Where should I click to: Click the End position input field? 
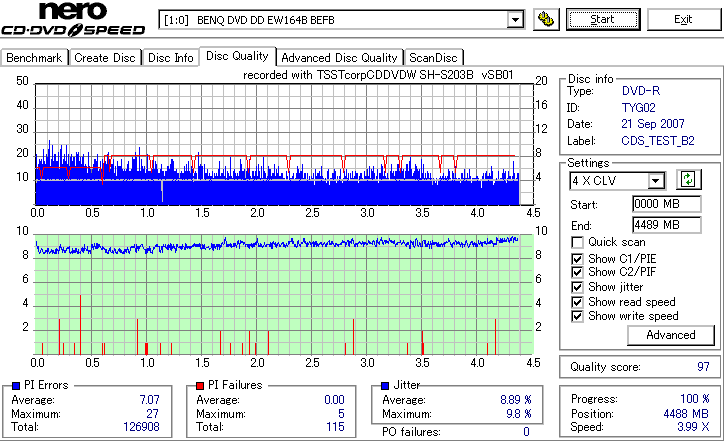(x=666, y=225)
